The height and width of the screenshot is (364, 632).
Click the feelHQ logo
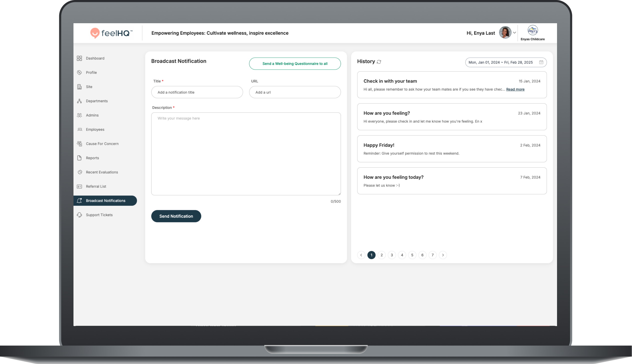[111, 33]
